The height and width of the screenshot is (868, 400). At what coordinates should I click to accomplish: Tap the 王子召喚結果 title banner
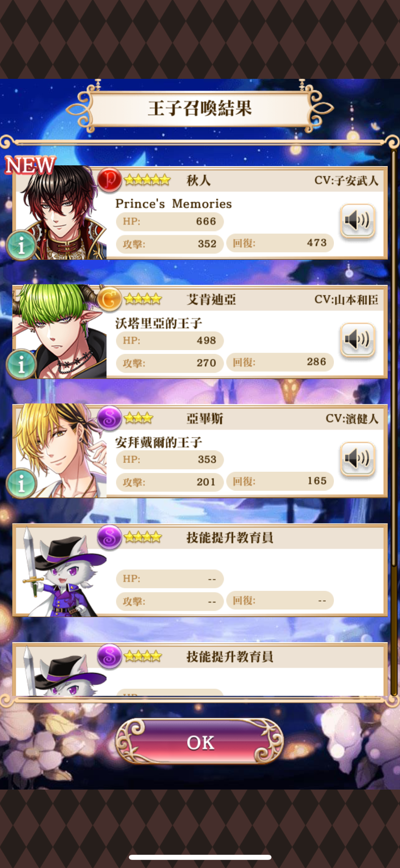coord(200,108)
